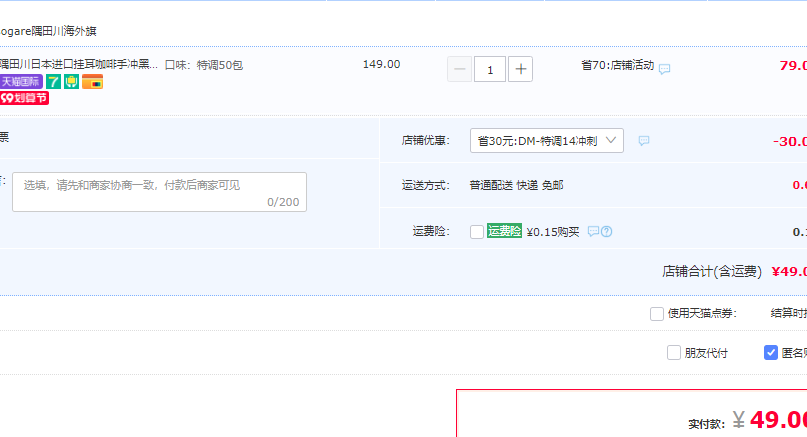The height and width of the screenshot is (437, 807).
Task: Click the question mark help icon for 运费险
Action: coord(607,232)
